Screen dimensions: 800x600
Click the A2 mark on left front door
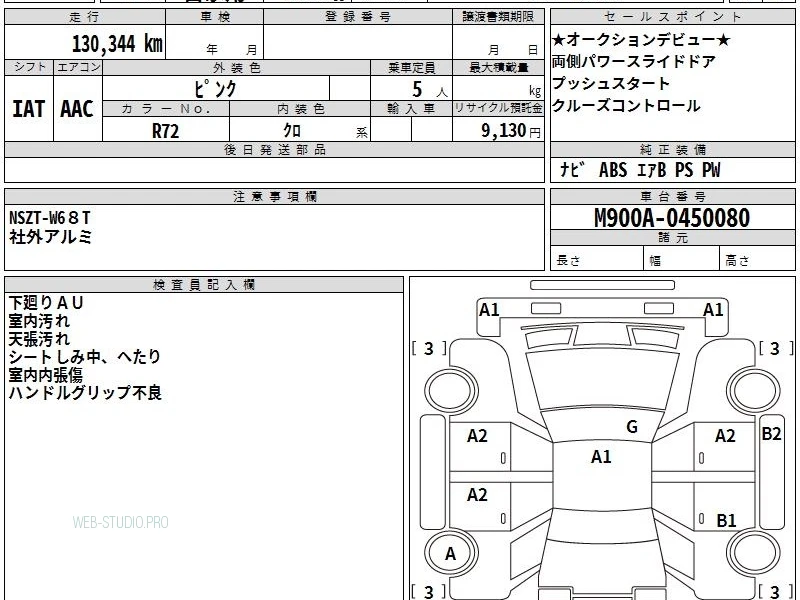(x=477, y=436)
